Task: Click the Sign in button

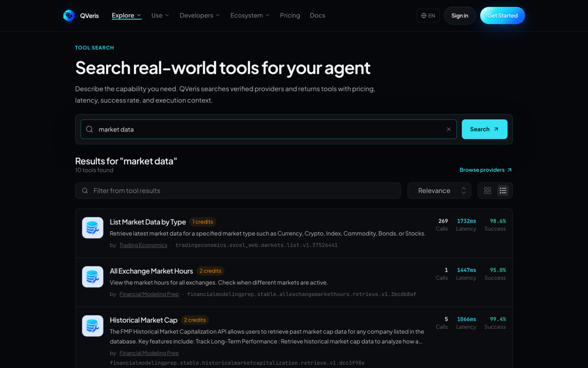Action: (460, 15)
